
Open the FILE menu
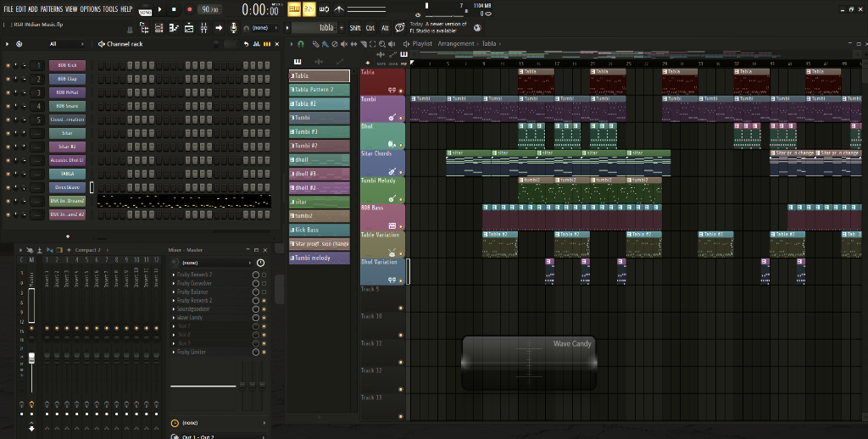[x=8, y=8]
